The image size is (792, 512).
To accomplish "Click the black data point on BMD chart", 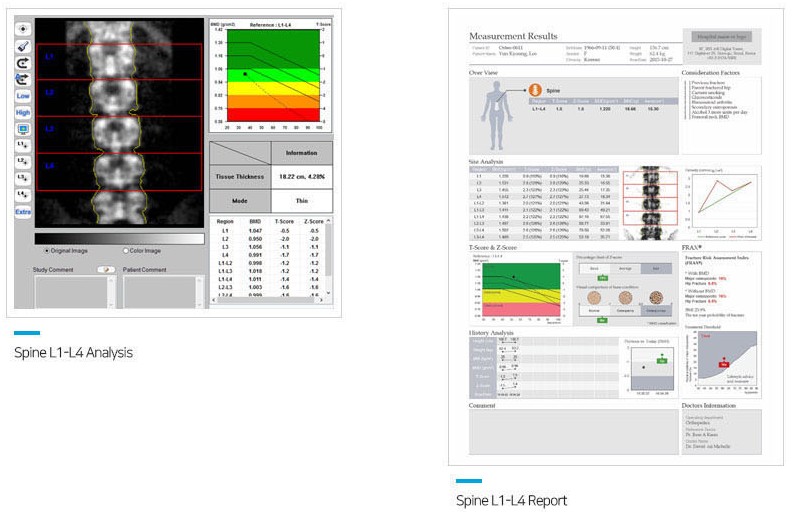I will (245, 74).
